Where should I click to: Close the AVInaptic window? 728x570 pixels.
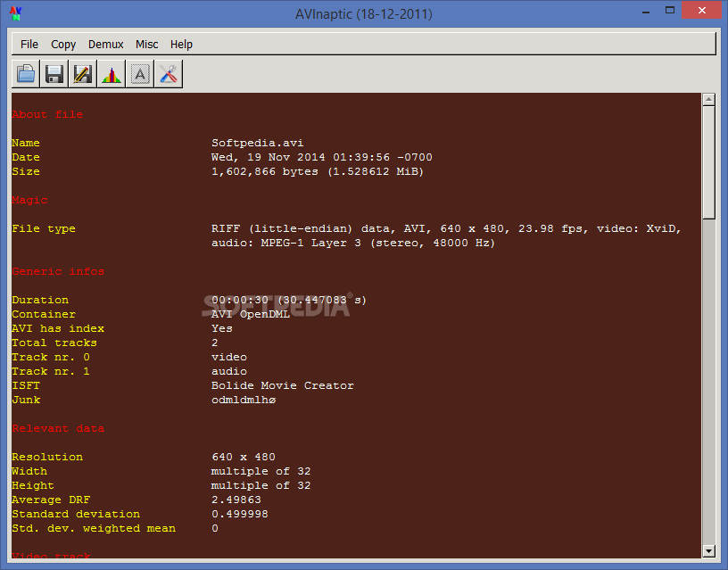click(701, 10)
